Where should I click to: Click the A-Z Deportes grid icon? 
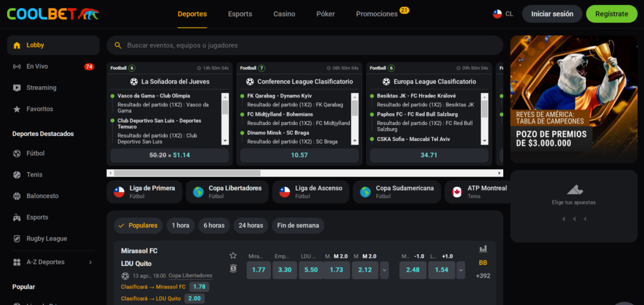pos(17,262)
